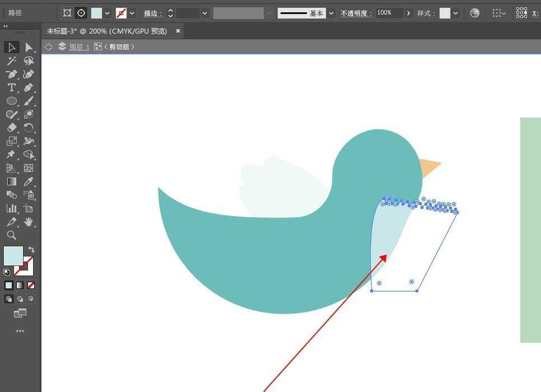This screenshot has width=541, height=392.
Task: Click the 剪切组 breadcrumb item
Action: pyautogui.click(x=119, y=47)
